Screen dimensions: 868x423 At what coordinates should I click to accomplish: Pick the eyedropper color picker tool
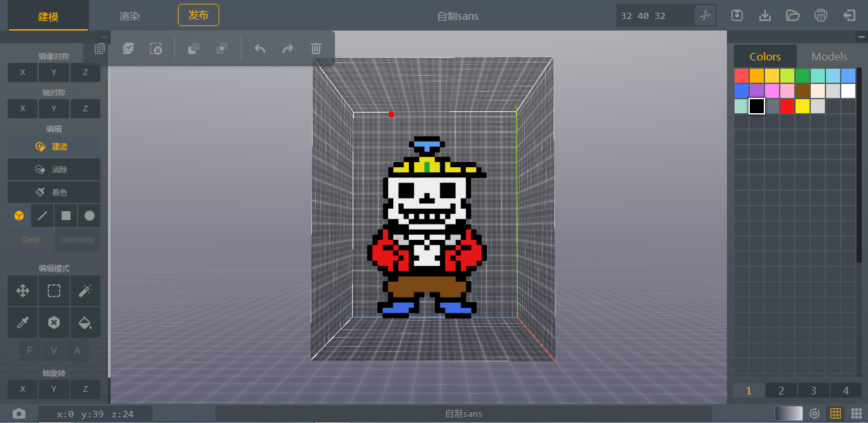pyautogui.click(x=23, y=323)
